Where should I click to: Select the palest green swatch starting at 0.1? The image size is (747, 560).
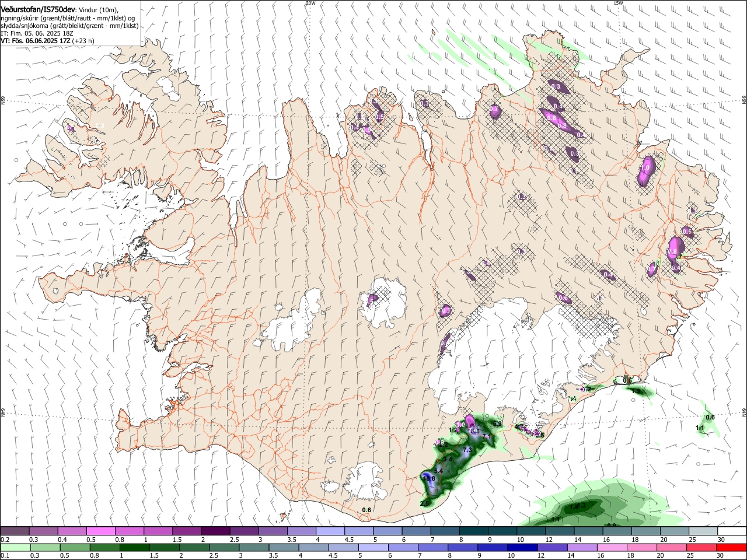(15, 547)
